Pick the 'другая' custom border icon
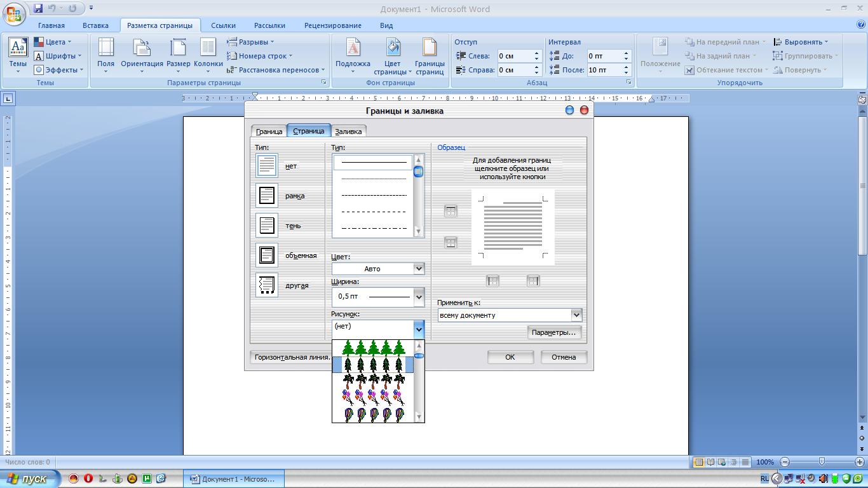This screenshot has height=488, width=868. pyautogui.click(x=267, y=285)
